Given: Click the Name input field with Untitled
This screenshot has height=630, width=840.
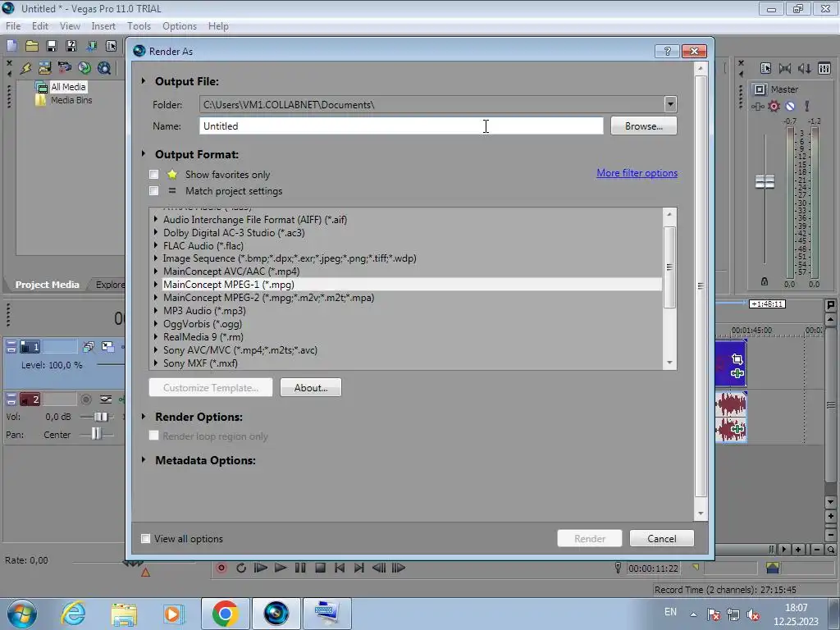Looking at the screenshot, I should pos(401,126).
